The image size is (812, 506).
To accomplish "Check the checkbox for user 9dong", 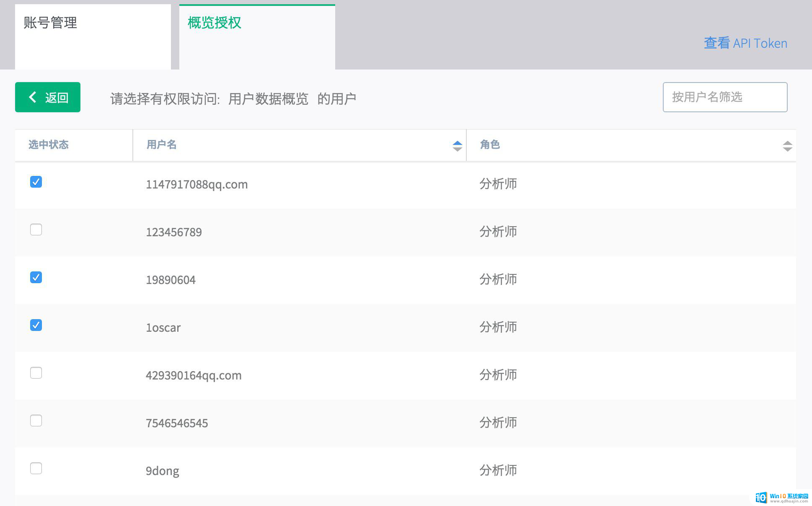I will [x=36, y=468].
